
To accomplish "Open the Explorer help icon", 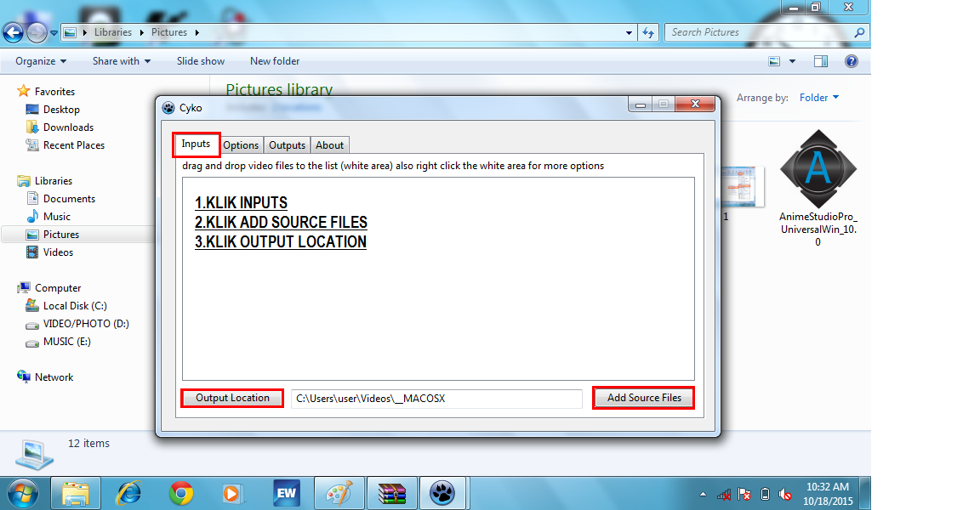I will pos(852,60).
